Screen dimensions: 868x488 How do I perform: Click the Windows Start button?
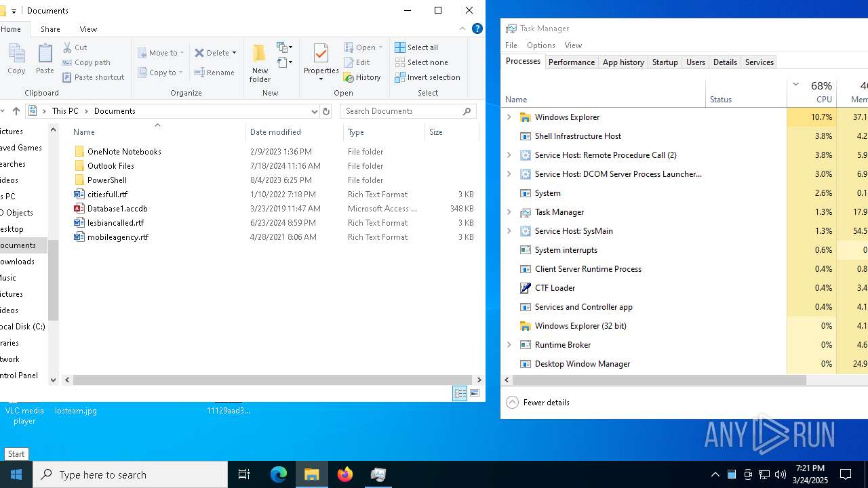coord(16,474)
